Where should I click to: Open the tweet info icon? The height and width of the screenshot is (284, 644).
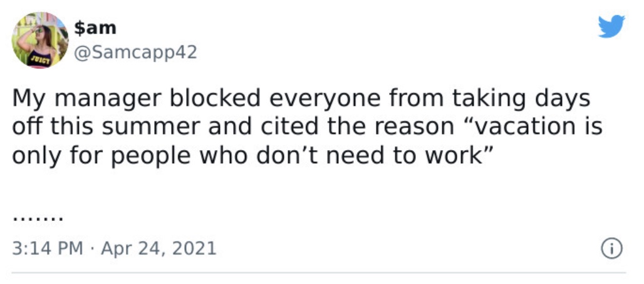(x=612, y=248)
